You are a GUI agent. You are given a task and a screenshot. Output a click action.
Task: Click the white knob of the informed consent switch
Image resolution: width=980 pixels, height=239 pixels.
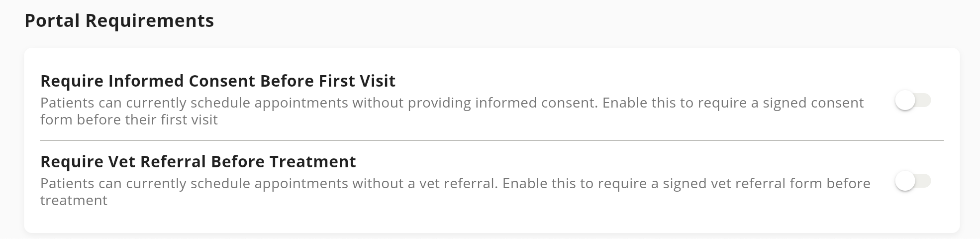click(x=905, y=101)
